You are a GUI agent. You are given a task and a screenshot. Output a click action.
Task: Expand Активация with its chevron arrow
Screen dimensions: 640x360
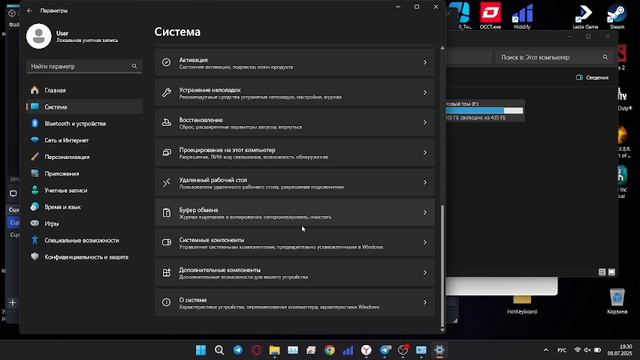tap(425, 62)
